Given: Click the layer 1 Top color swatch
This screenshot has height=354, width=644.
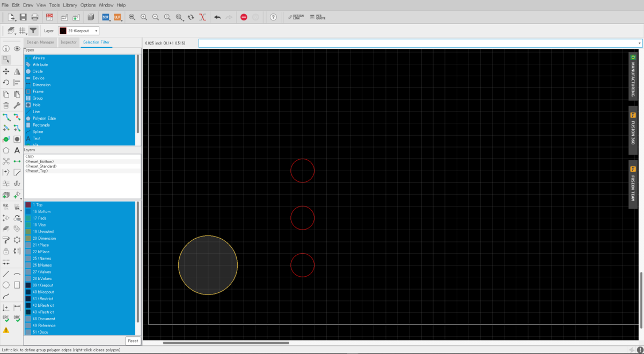Looking at the screenshot, I should [28, 205].
